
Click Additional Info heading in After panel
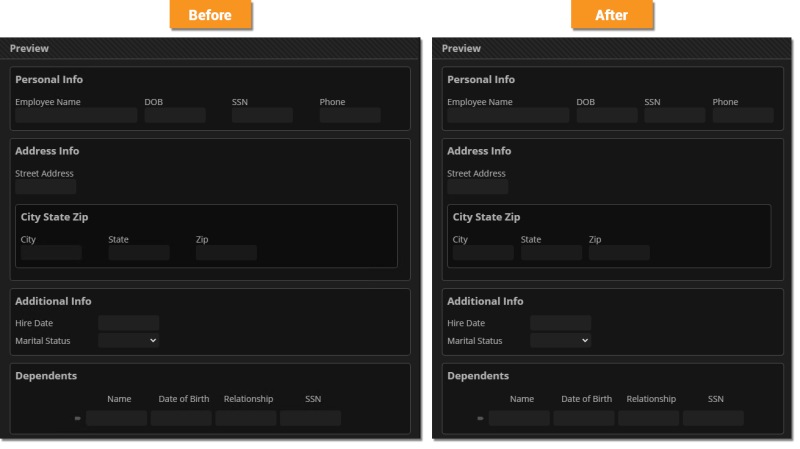point(485,301)
